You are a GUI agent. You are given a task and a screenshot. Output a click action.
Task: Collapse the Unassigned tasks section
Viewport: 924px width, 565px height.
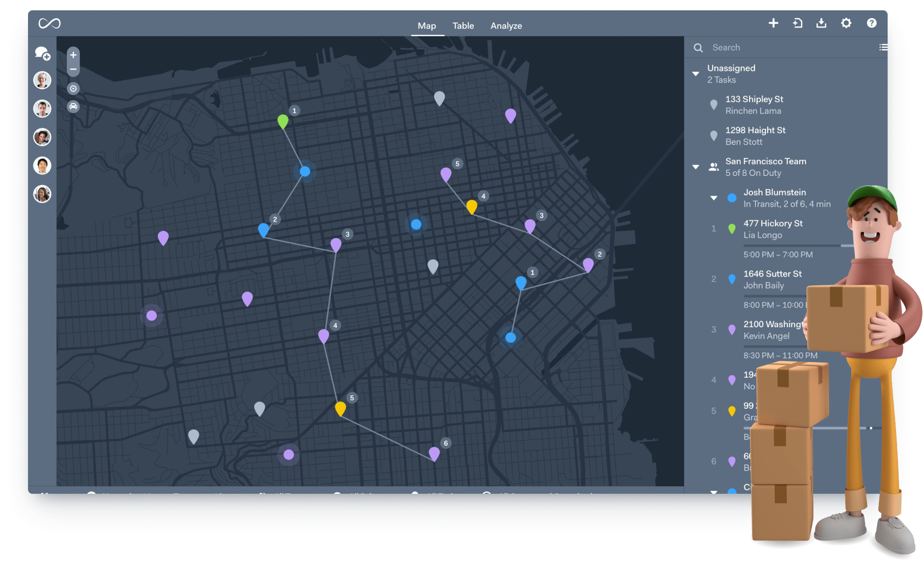(696, 73)
